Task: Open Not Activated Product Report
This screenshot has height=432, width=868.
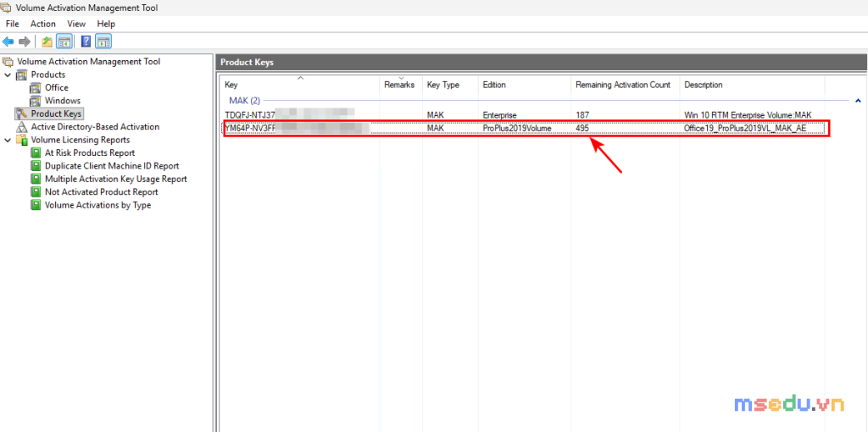Action: coord(102,192)
